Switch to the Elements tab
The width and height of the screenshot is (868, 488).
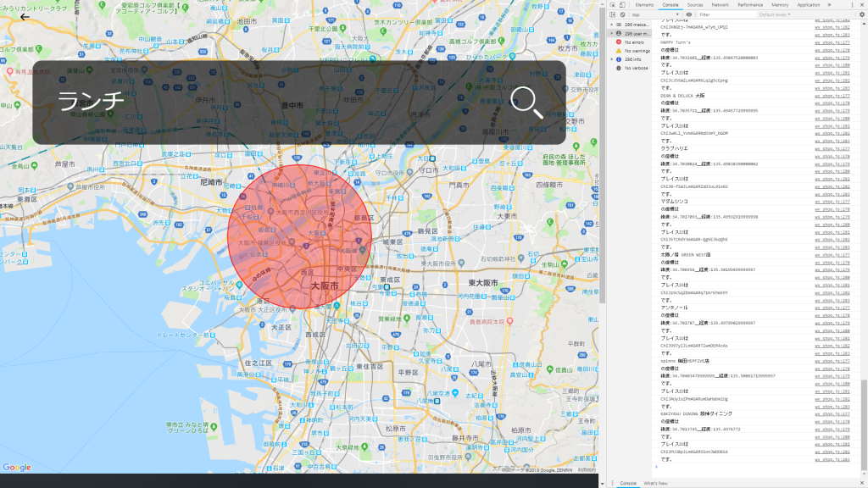(x=644, y=5)
